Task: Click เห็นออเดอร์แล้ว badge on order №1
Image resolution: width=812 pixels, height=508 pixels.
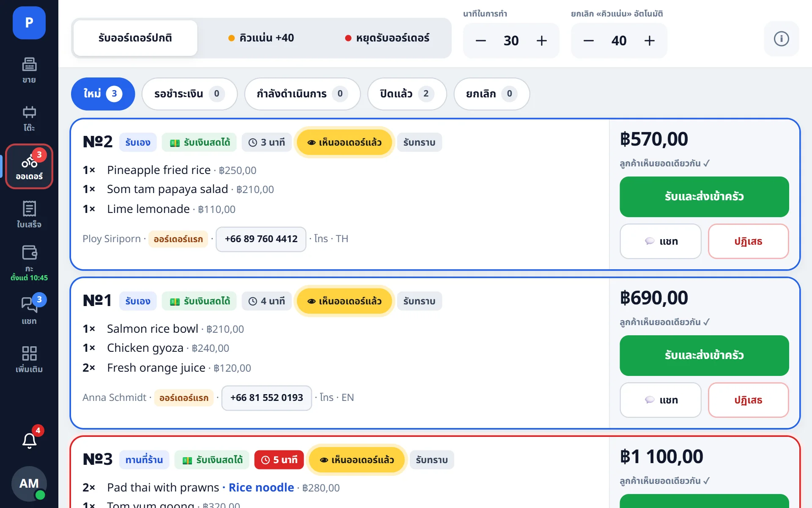Action: (344, 301)
